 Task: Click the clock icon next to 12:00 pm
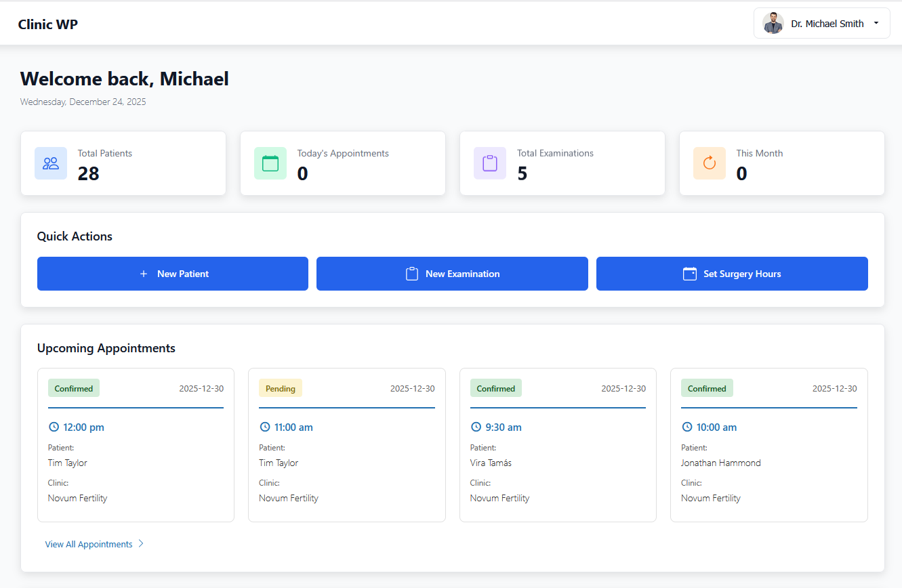click(54, 427)
